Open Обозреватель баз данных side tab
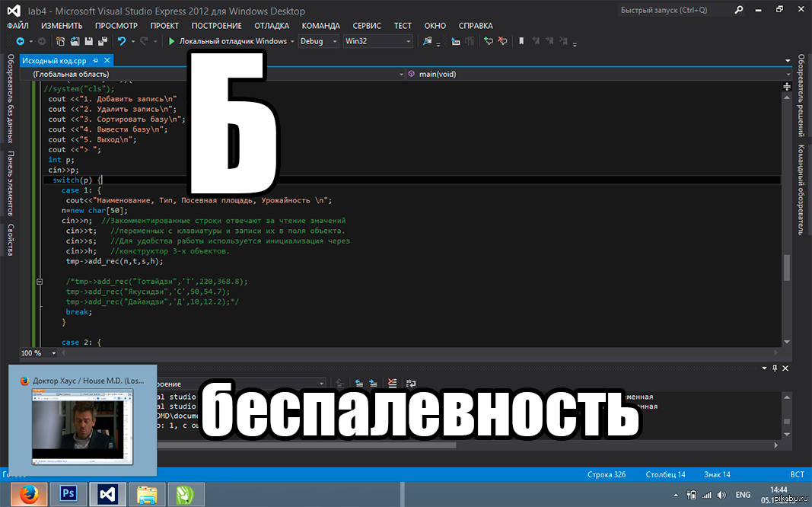The image size is (812, 507). [x=11, y=98]
